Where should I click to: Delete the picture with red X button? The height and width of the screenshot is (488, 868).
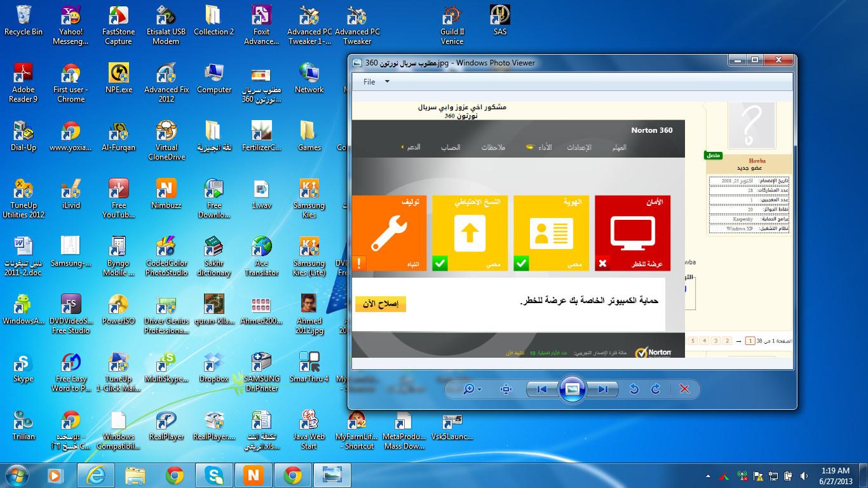pos(684,389)
